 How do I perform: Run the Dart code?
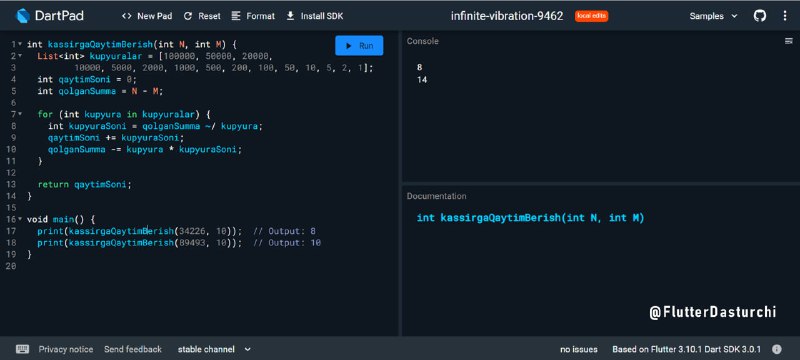click(359, 46)
